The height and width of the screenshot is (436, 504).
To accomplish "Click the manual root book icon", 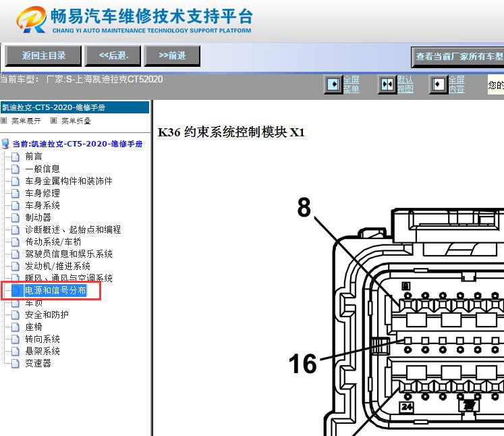I will [5, 144].
